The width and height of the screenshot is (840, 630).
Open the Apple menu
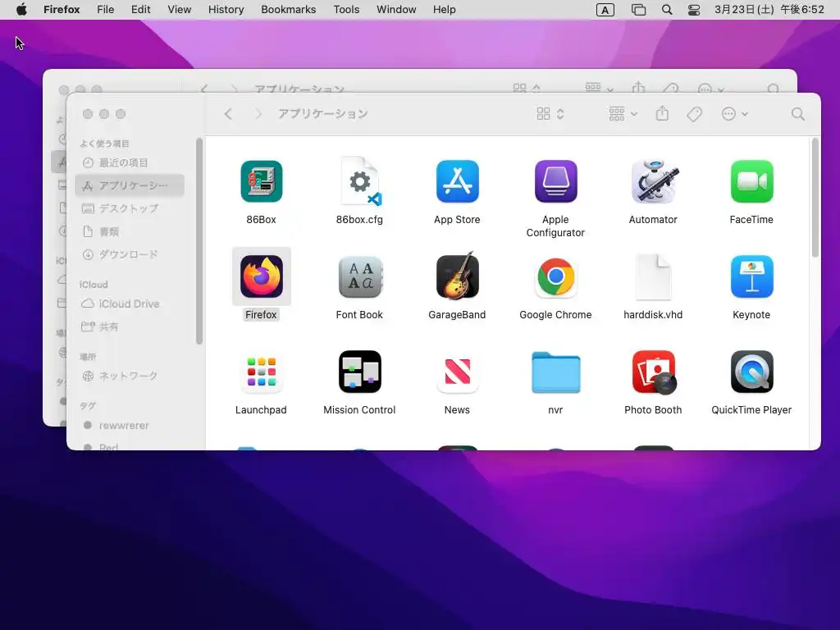click(x=21, y=10)
